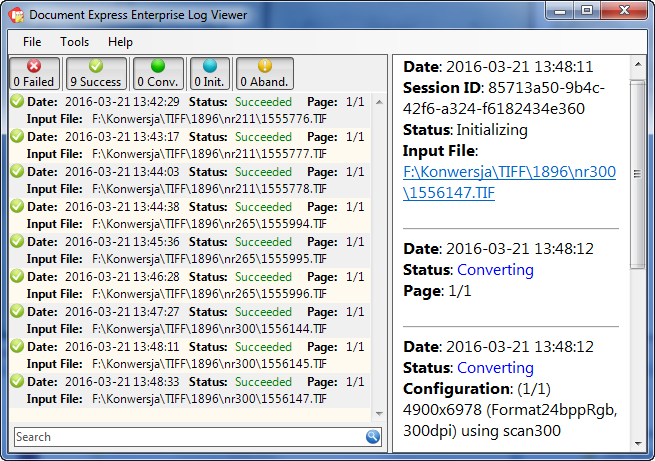The image size is (655, 461).
Task: Click the log list scroll down arrow
Action: click(x=379, y=414)
